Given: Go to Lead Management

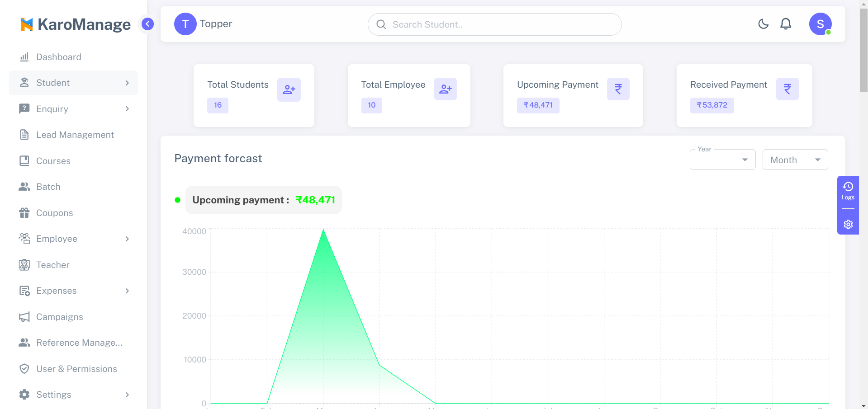Looking at the screenshot, I should [x=73, y=135].
